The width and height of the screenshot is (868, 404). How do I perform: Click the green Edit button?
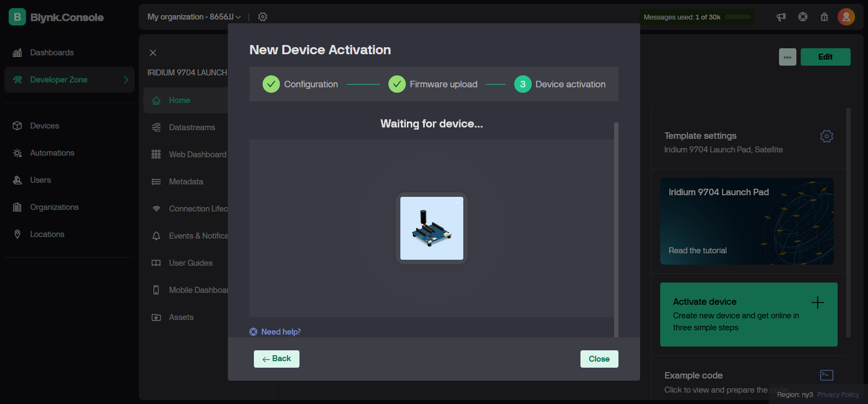pos(826,57)
